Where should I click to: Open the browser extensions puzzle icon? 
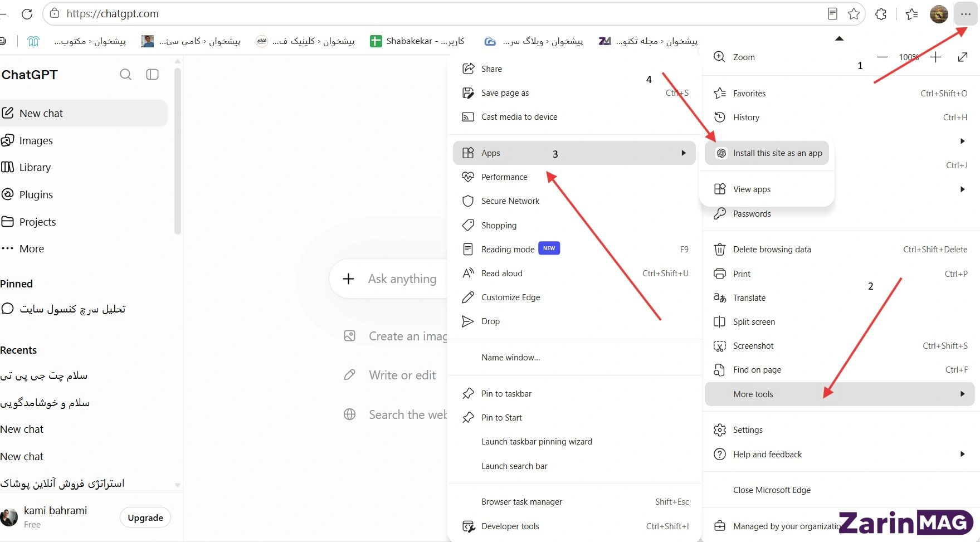(x=881, y=14)
